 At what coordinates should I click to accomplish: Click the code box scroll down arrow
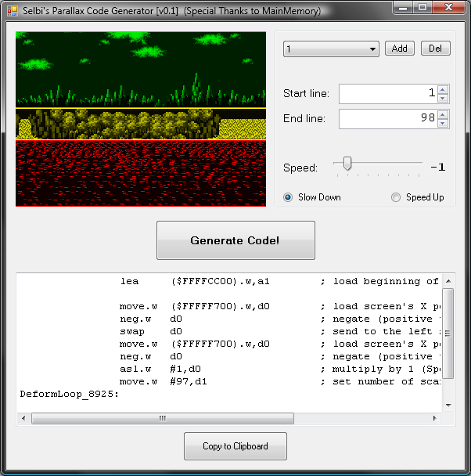click(448, 405)
